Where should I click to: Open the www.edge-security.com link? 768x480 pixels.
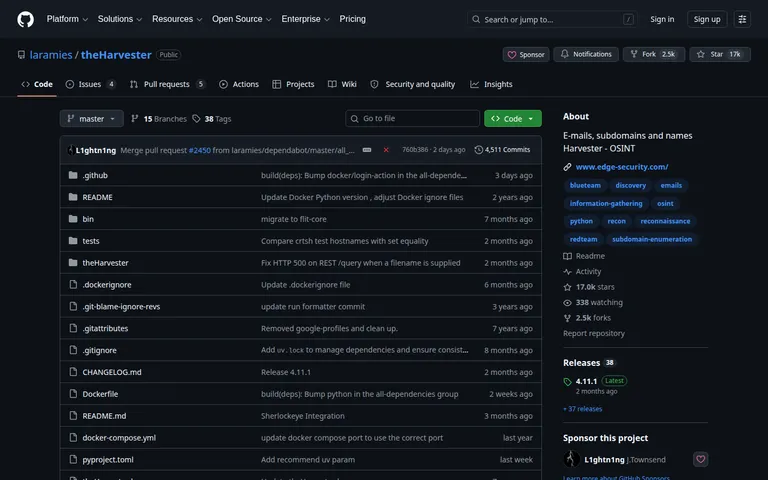(x=622, y=167)
